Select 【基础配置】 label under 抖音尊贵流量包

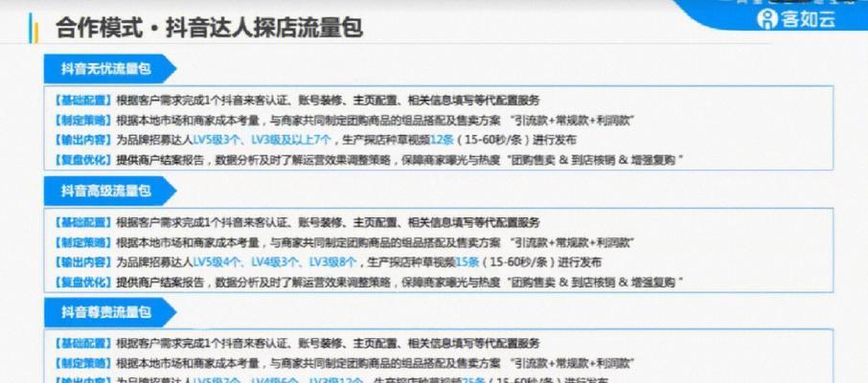(x=83, y=344)
